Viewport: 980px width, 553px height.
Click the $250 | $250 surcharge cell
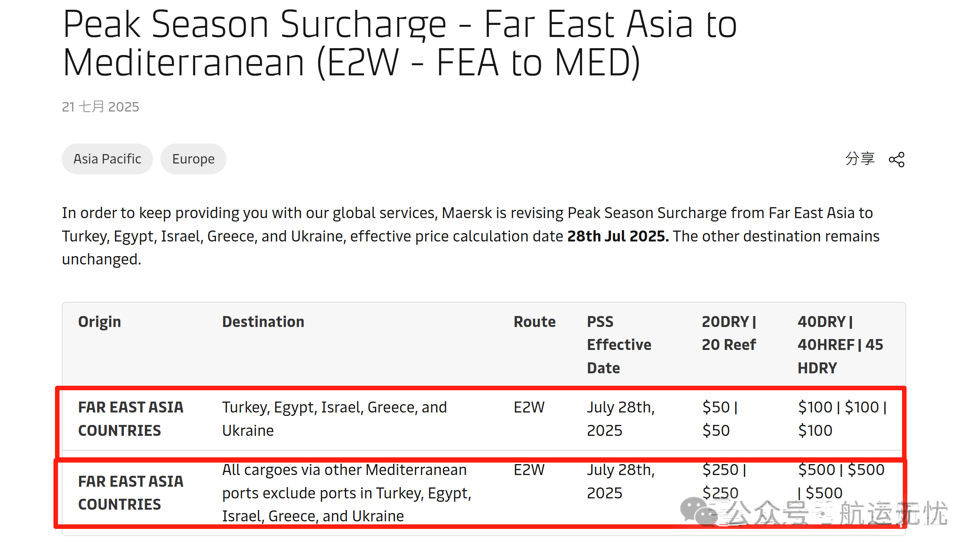724,481
